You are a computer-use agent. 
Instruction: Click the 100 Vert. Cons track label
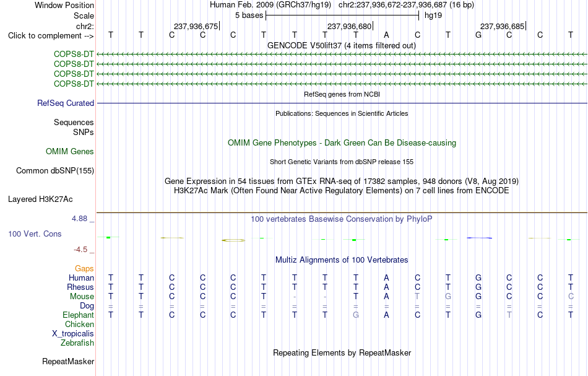pyautogui.click(x=35, y=234)
